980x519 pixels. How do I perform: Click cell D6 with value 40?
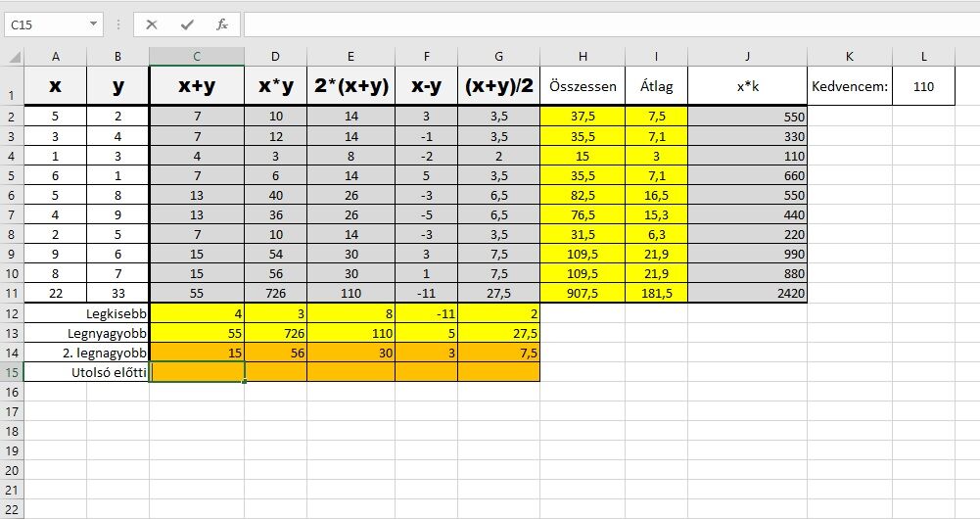coord(276,195)
